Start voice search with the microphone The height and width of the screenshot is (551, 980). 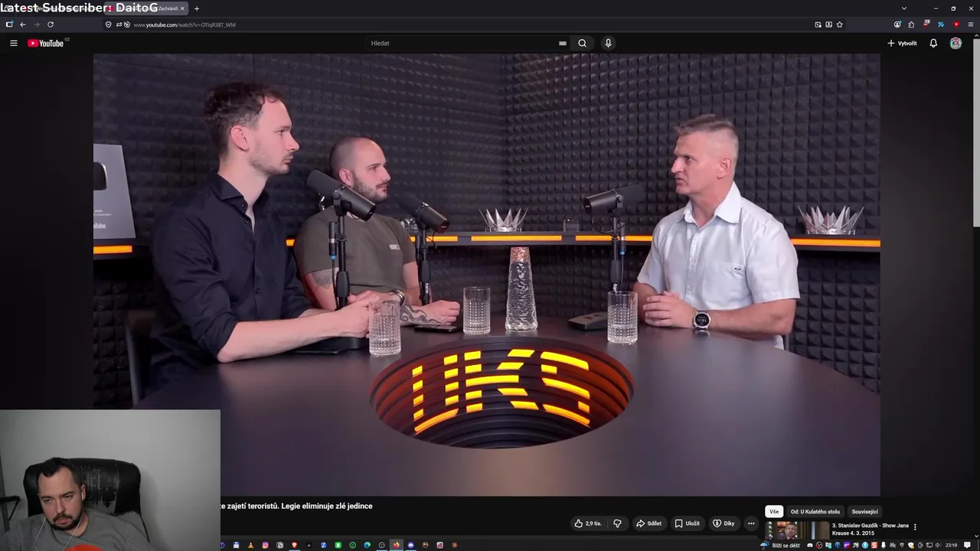pyautogui.click(x=608, y=43)
